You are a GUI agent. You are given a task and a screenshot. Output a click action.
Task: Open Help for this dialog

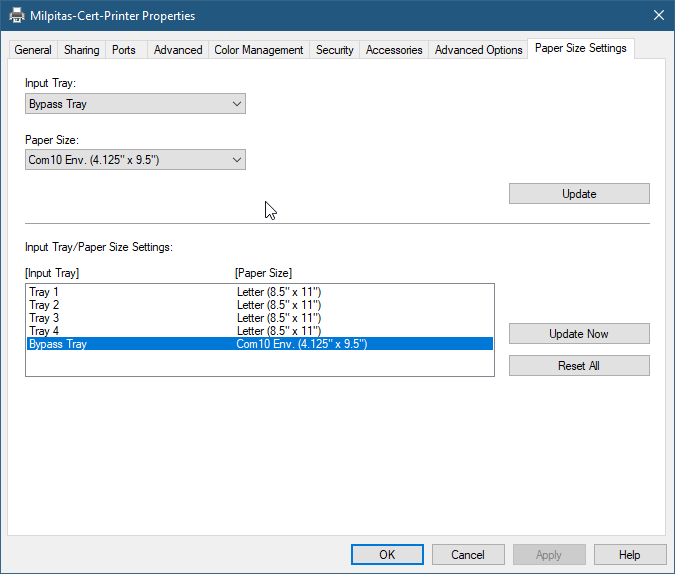pyautogui.click(x=630, y=555)
